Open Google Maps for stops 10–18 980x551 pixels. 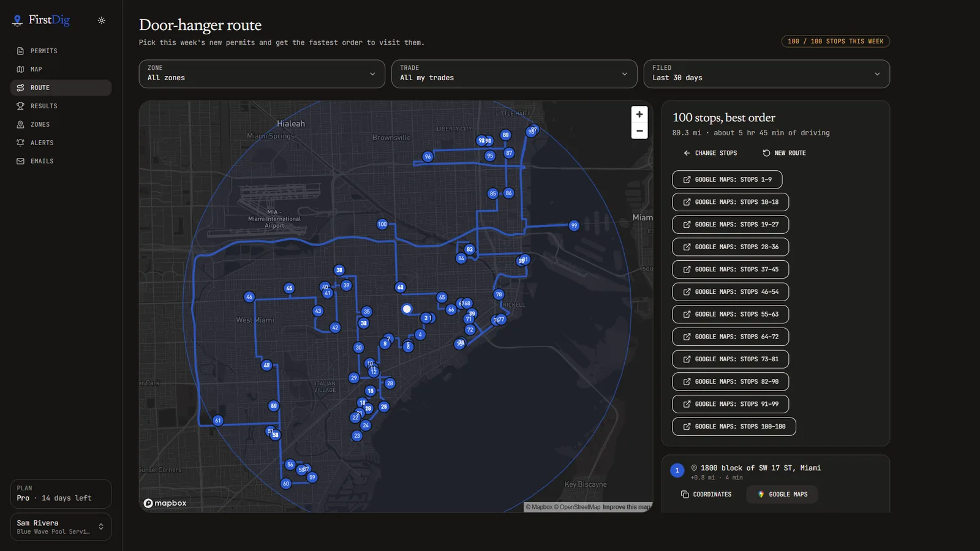730,202
